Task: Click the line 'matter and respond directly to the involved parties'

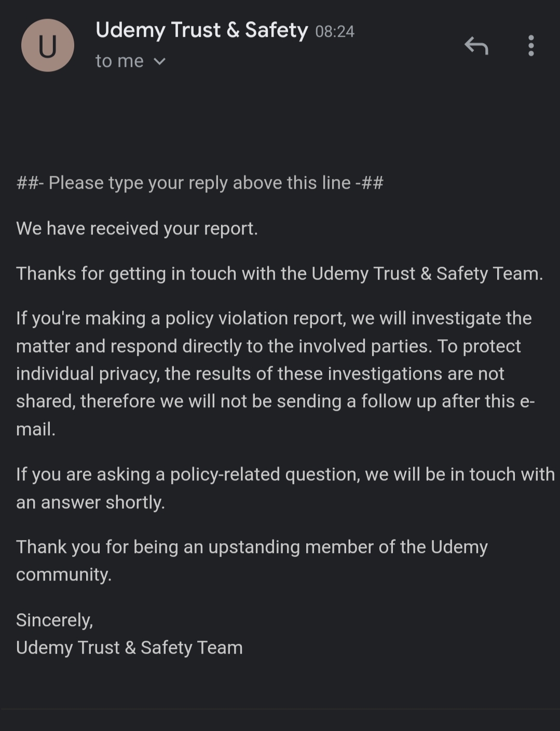Action: tap(268, 346)
